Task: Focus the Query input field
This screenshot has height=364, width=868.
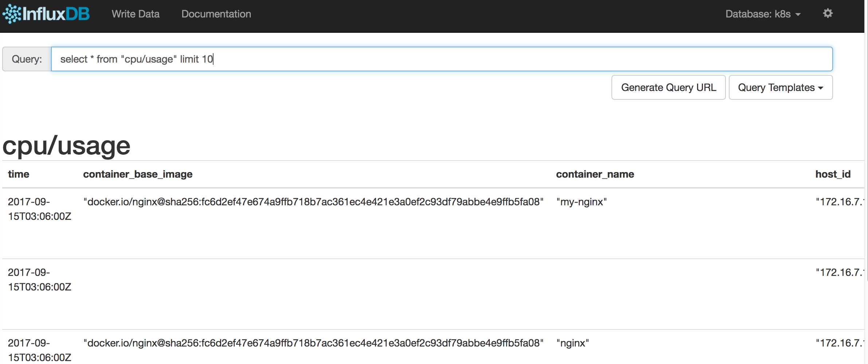Action: 442,59
